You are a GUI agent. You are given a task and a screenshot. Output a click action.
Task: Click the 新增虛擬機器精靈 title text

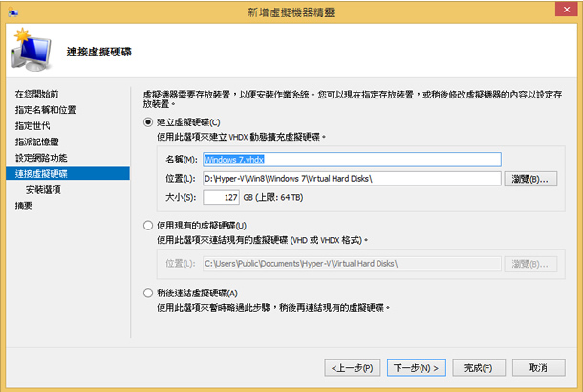tap(291, 12)
